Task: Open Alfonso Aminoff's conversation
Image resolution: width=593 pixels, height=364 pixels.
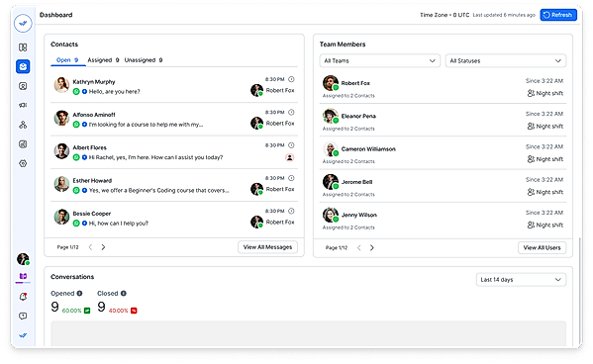Action: pyautogui.click(x=174, y=119)
